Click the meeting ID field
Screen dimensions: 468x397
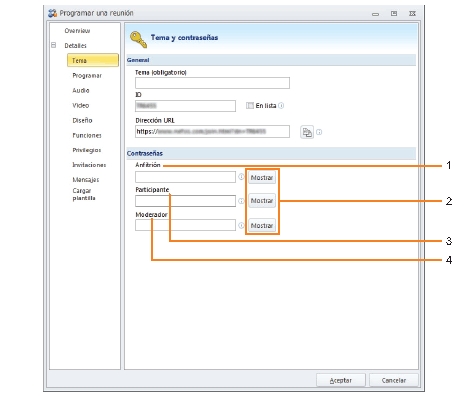pos(185,106)
